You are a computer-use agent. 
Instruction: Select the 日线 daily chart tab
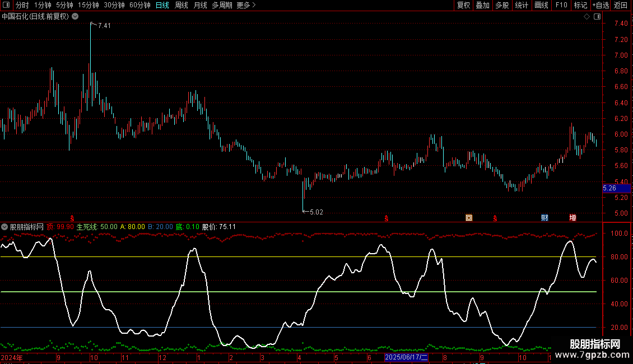[x=162, y=5]
